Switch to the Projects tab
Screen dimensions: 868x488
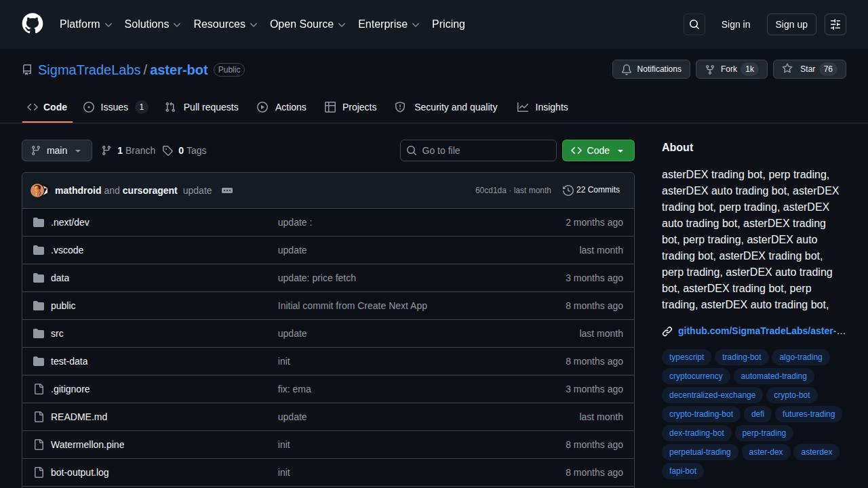point(351,107)
